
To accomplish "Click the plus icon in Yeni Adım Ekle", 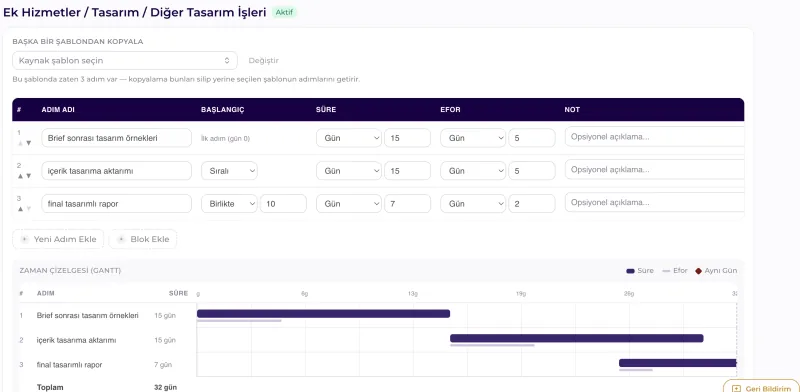I will (24, 239).
